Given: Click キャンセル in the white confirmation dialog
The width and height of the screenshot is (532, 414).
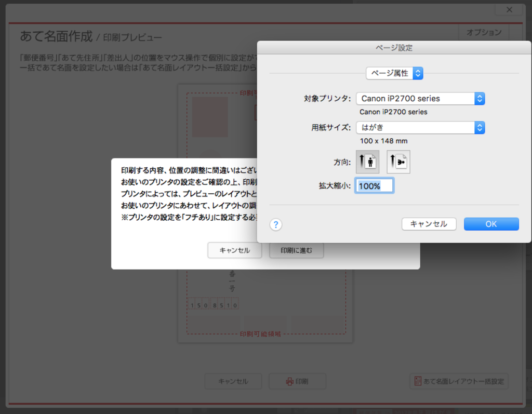Looking at the screenshot, I should tap(234, 250).
